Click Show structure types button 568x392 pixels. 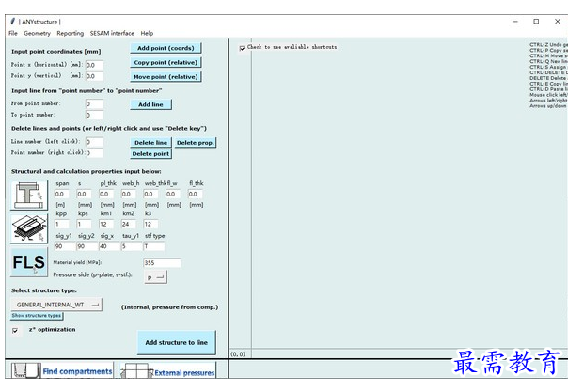pos(37,316)
